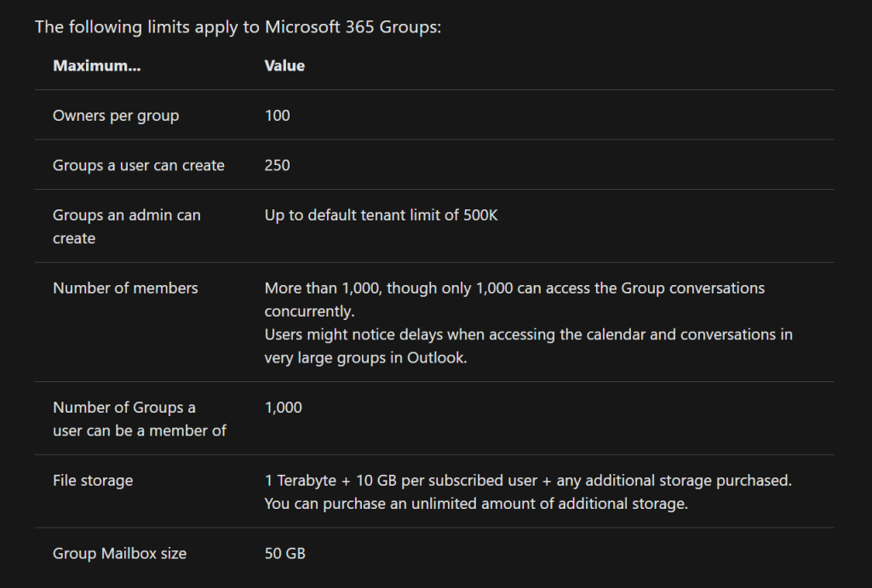Select the 'Groups a user can create' label
Viewport: 872px width, 588px height.
tap(139, 165)
